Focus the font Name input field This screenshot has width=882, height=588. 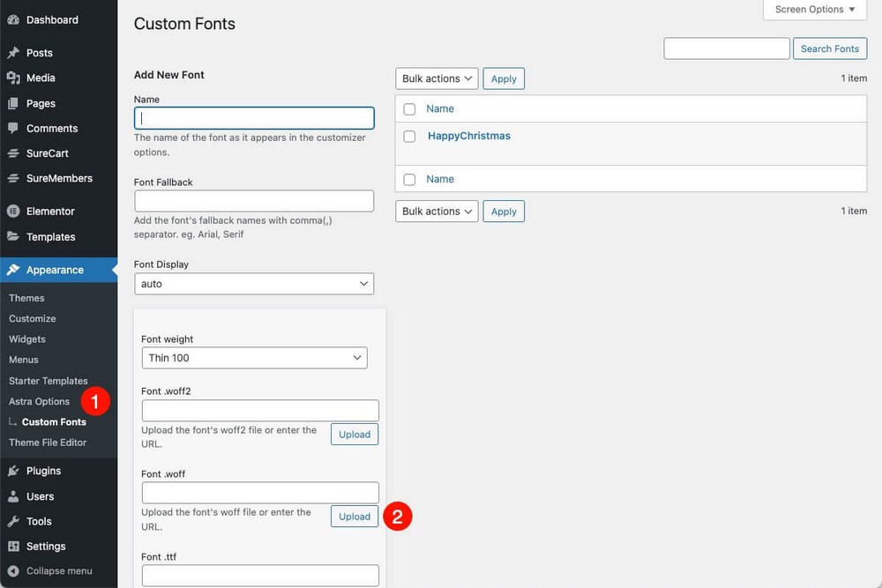click(x=254, y=118)
